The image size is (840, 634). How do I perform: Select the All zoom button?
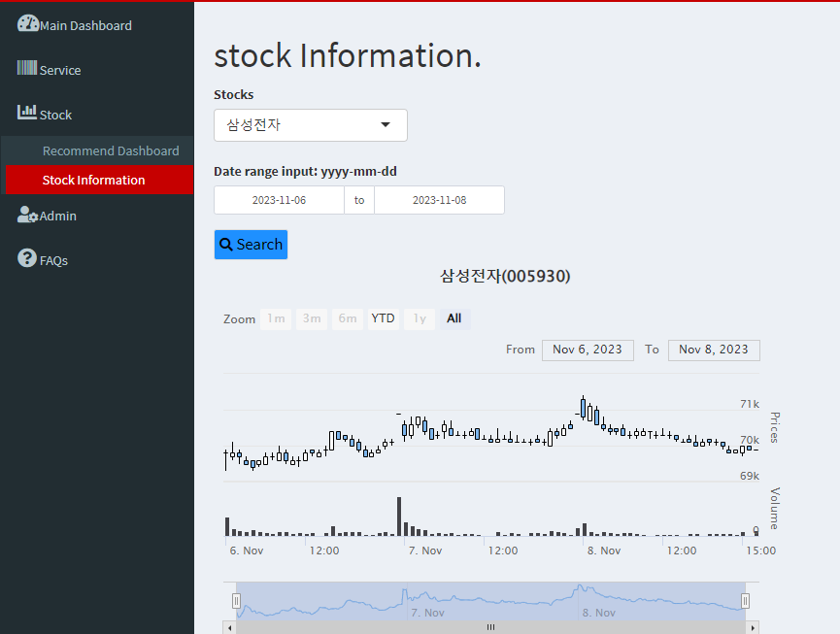(x=454, y=318)
